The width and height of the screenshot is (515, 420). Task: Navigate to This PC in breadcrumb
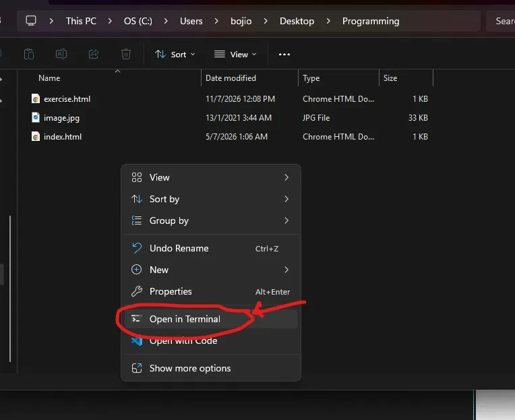point(81,21)
